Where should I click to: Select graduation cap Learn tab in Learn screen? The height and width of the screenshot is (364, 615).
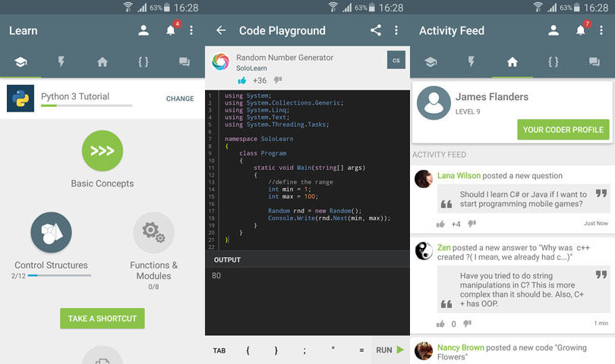[x=20, y=62]
